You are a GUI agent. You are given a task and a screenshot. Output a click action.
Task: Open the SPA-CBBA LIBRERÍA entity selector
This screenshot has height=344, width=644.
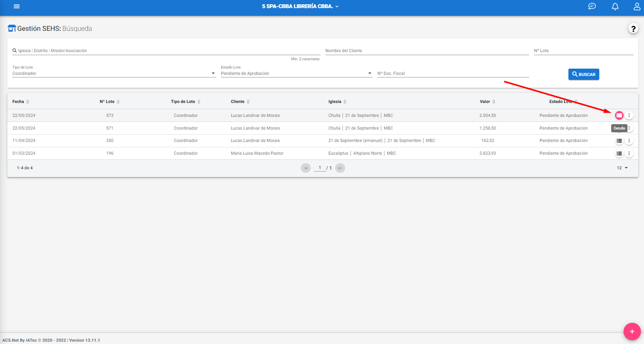click(x=300, y=6)
